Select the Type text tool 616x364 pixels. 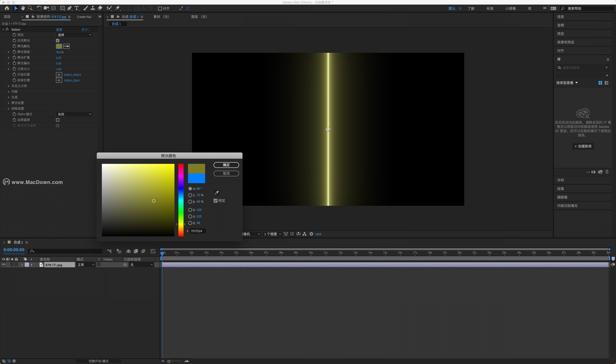pos(77,8)
